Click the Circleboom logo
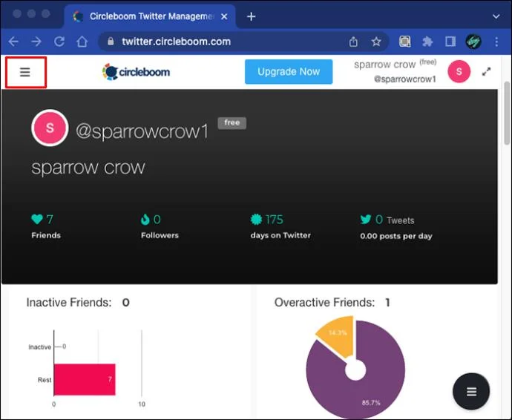Image resolution: width=512 pixels, height=420 pixels. tap(137, 72)
